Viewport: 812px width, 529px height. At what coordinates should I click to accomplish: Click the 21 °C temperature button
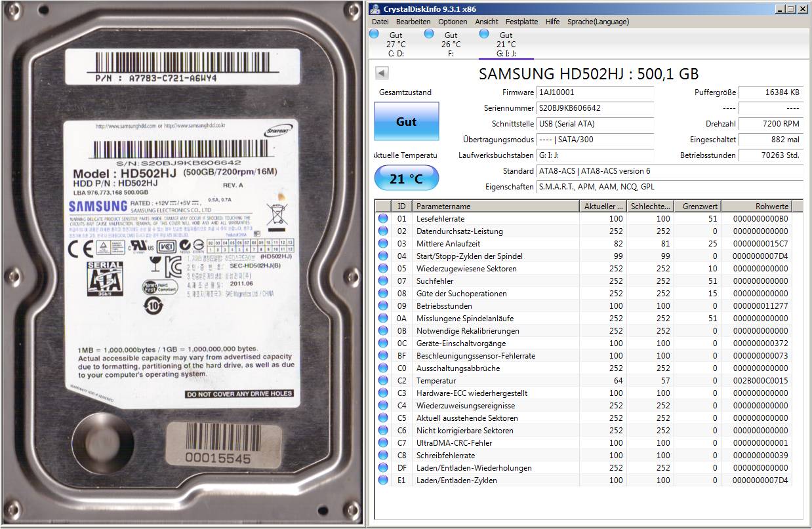406,178
